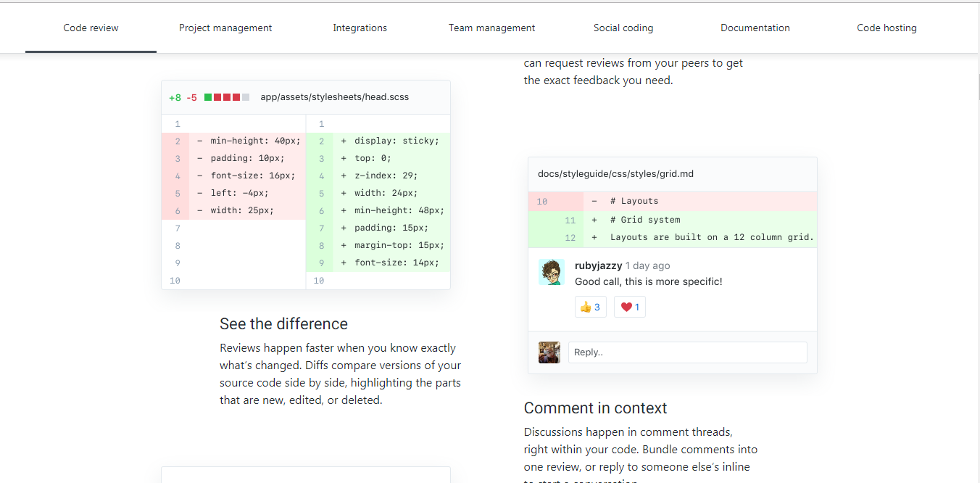980x483 pixels.
Task: Click rubyjazzy's cartoon avatar
Action: pos(552,272)
